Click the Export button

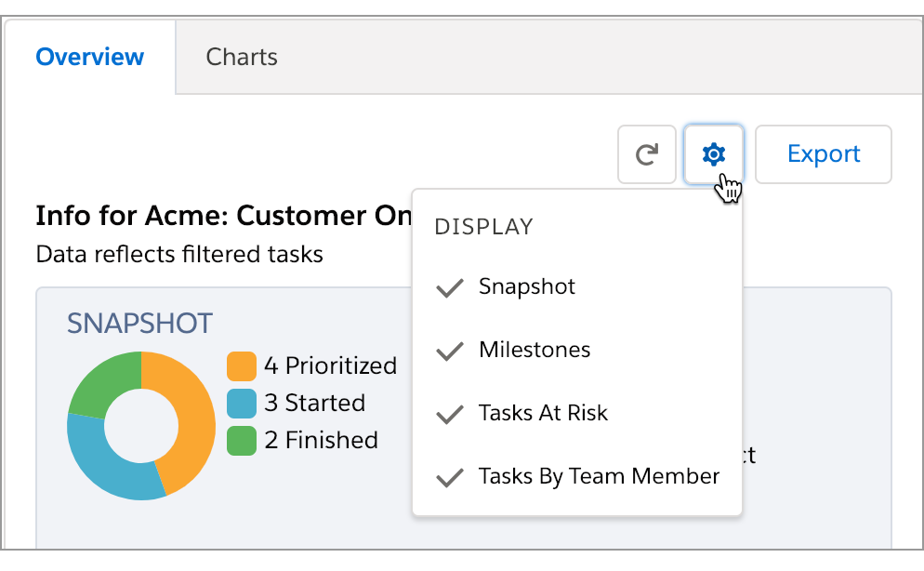(824, 154)
